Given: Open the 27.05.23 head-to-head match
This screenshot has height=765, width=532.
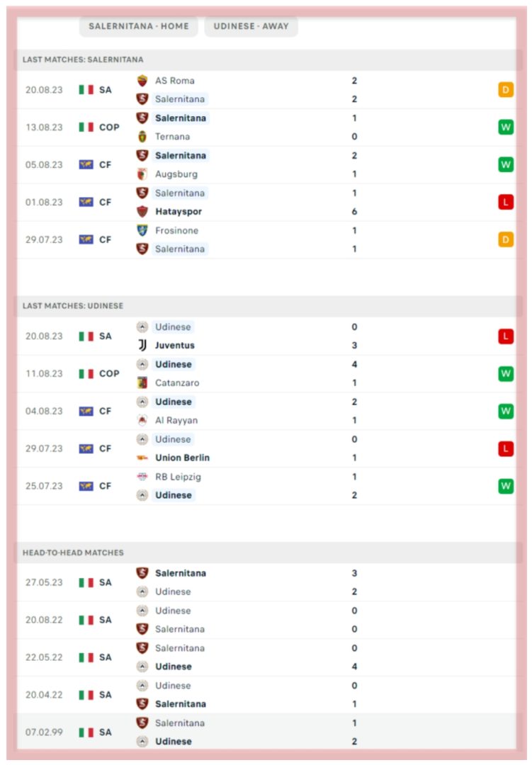Looking at the screenshot, I should (266, 582).
